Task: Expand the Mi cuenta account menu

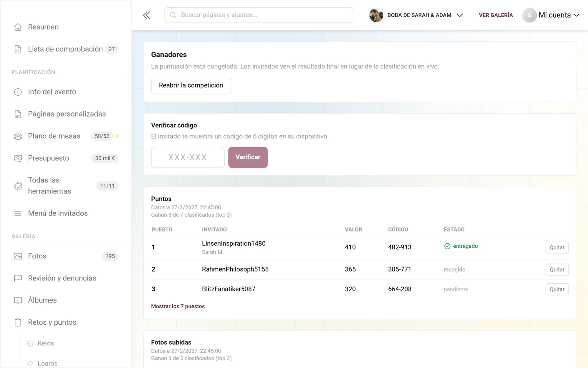Action: click(551, 15)
